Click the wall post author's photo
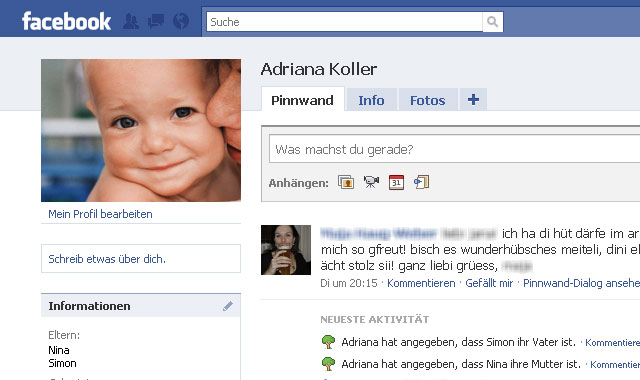 coord(286,250)
